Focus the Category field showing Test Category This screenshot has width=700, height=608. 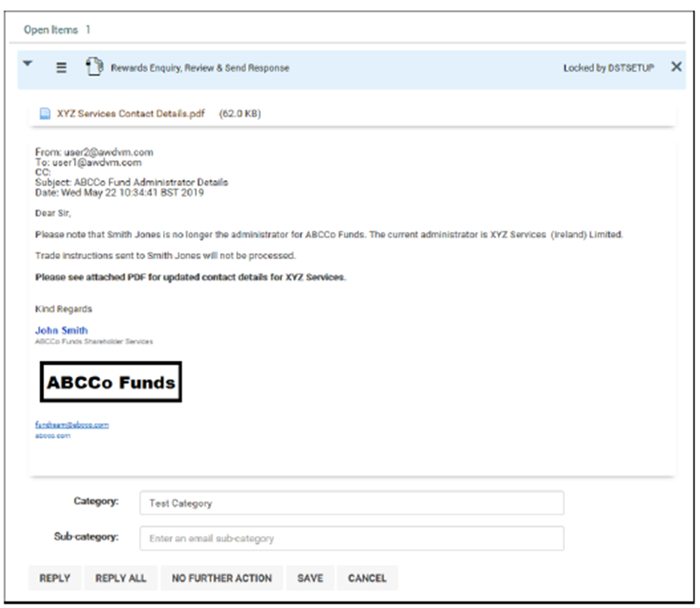[x=352, y=503]
